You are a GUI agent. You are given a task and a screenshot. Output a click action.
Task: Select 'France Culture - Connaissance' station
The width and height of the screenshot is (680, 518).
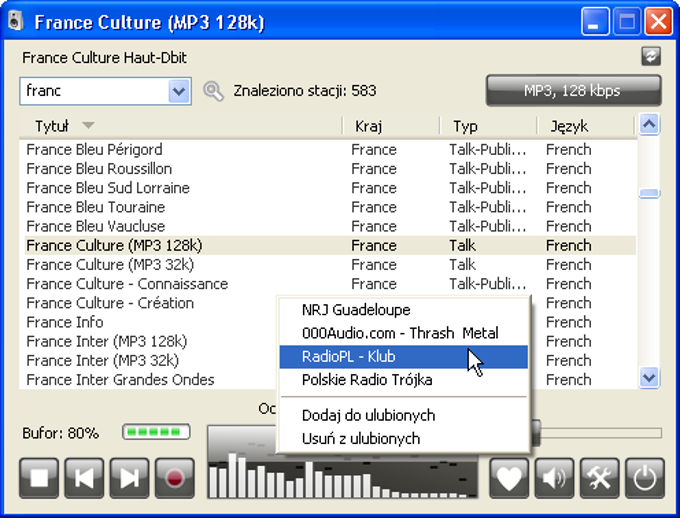click(328, 284)
